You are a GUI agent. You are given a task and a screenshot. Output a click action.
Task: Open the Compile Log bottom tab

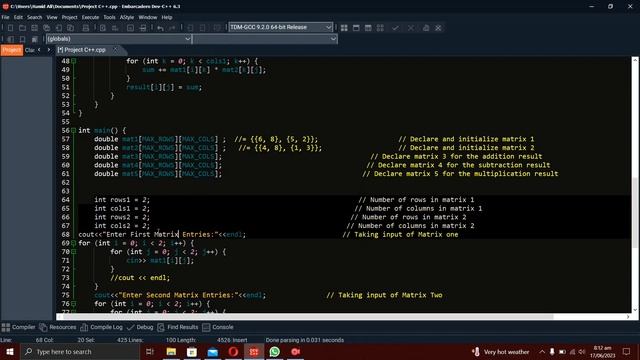click(x=102, y=327)
